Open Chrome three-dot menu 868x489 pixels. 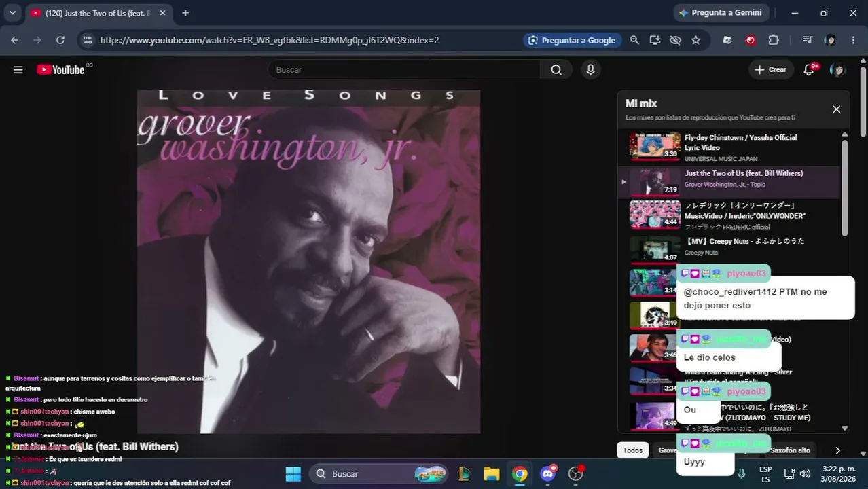853,40
